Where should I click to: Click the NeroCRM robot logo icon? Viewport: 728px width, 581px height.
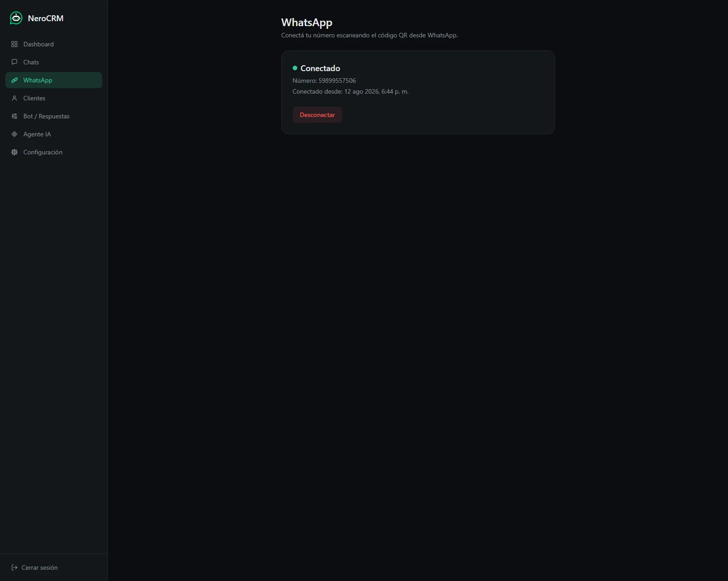click(16, 18)
